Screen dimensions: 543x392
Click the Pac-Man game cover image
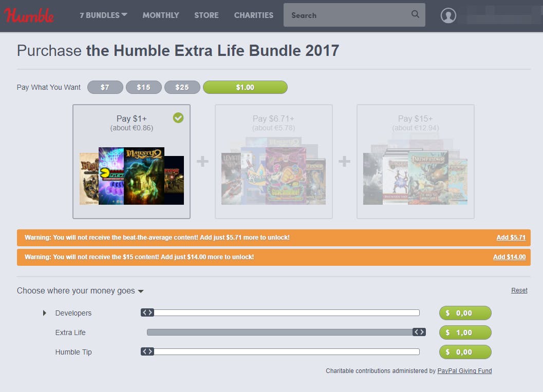(x=111, y=176)
